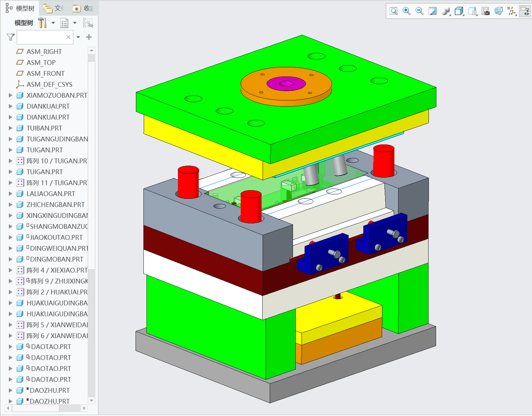Click the Repaint screen icon

pos(433,11)
